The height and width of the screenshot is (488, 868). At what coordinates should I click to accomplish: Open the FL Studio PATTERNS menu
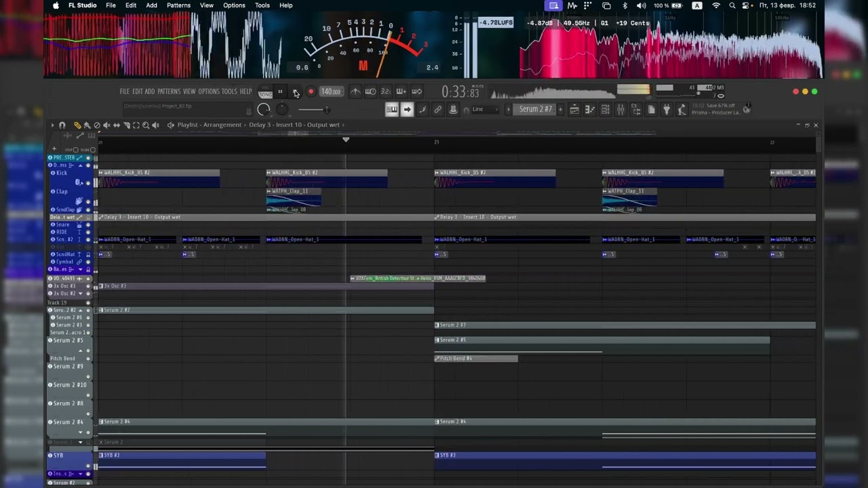[169, 91]
